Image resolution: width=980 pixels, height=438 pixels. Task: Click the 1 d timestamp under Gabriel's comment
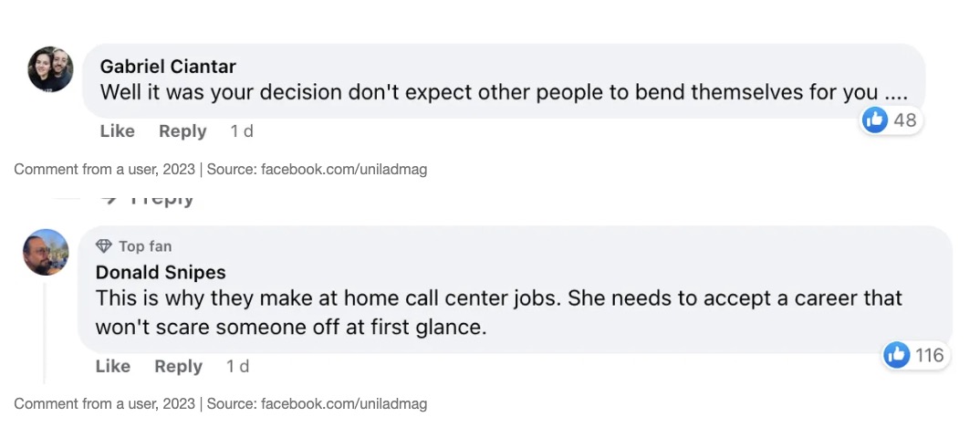242,131
